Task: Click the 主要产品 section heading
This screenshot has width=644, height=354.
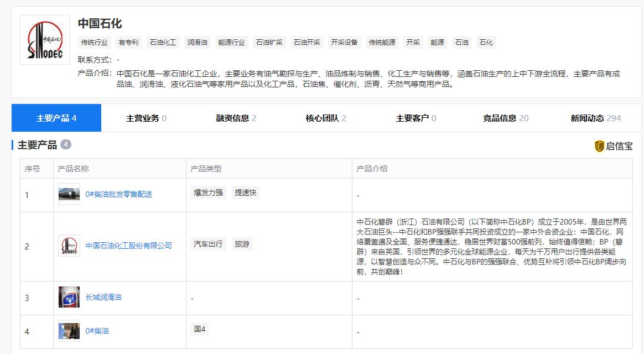Action: click(x=37, y=144)
